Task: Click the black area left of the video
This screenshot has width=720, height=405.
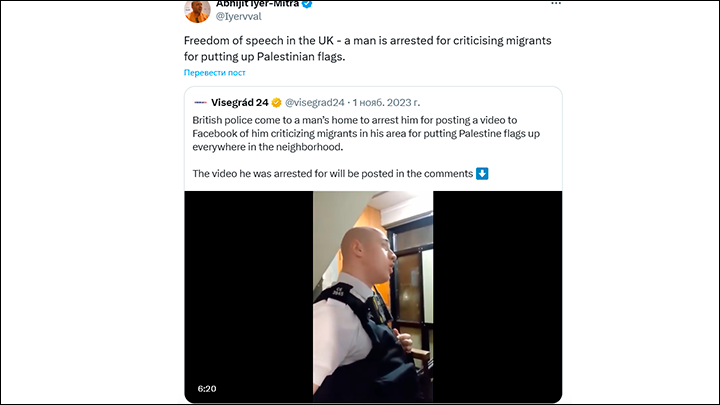Action: point(248,285)
